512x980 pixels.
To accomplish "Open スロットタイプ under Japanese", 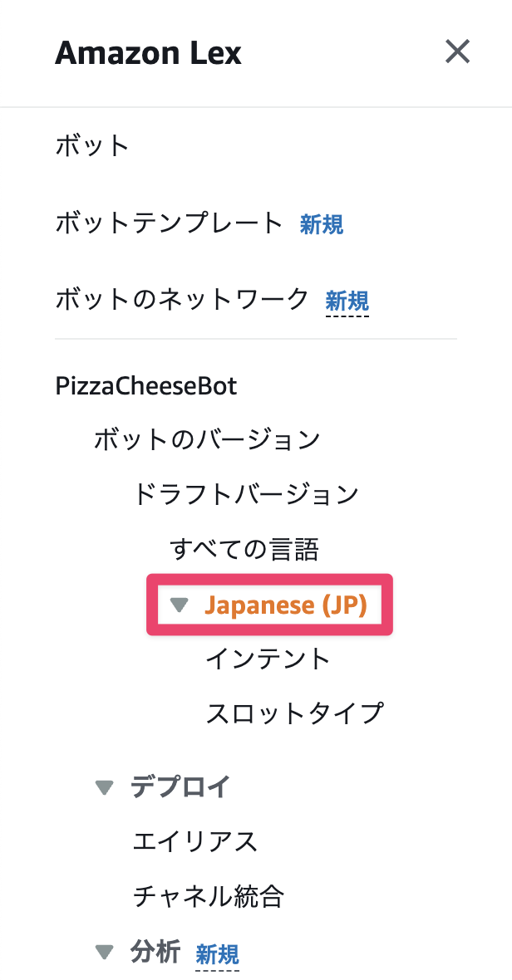I will (294, 713).
